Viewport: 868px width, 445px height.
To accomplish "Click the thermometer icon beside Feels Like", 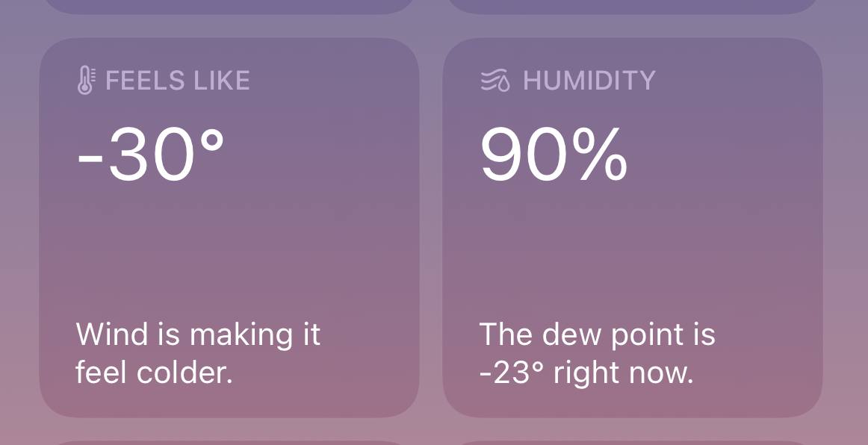I will click(86, 80).
